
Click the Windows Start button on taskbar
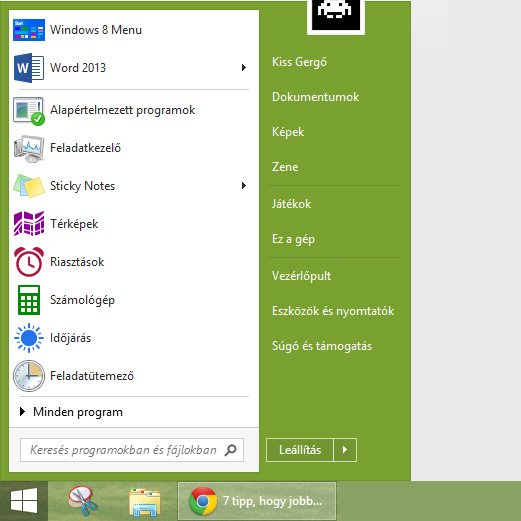click(x=24, y=501)
